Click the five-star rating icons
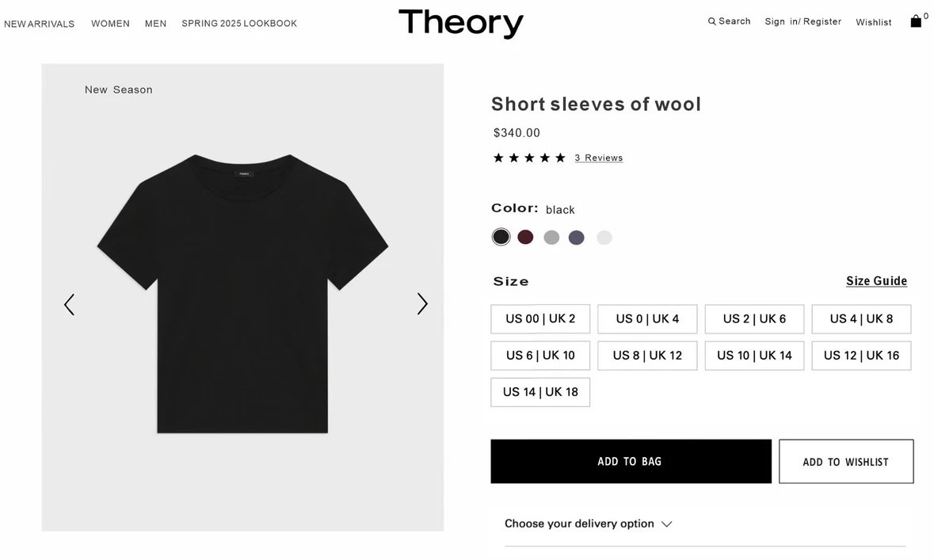The image size is (934, 560). [529, 158]
